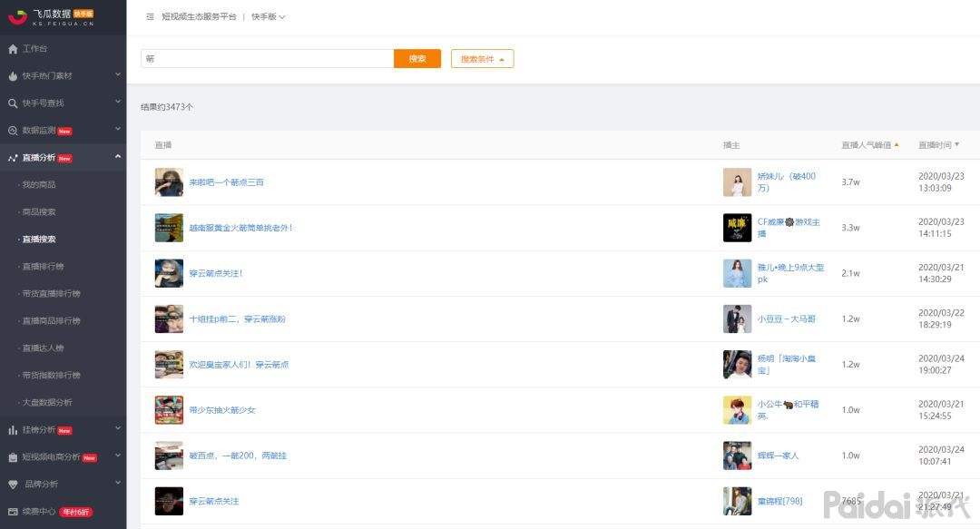
Task: Click the 工作台 home icon in sidebar
Action: coord(13,48)
